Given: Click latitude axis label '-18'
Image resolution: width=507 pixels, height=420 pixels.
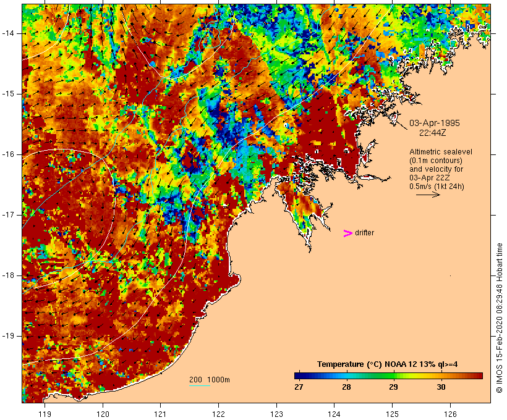Looking at the screenshot, I should 7,275.
